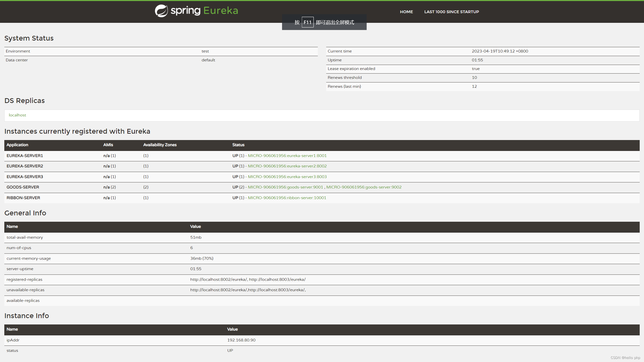Click the registered-replicas URL value
The height and width of the screenshot is (362, 644).
coord(248,280)
